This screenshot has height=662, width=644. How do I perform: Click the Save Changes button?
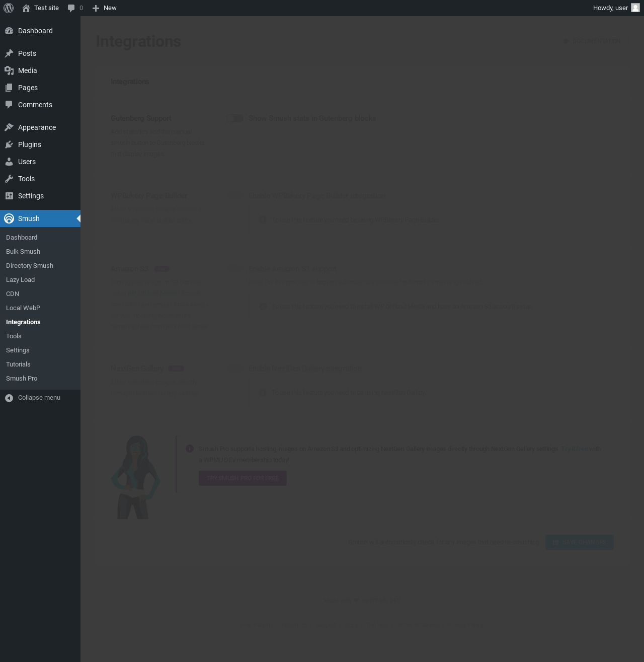pos(580,542)
